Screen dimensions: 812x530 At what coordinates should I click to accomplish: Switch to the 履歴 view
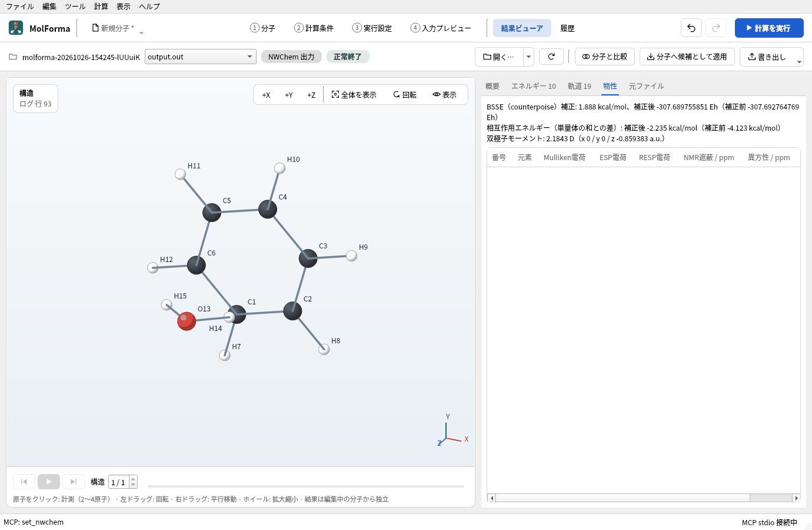pos(567,28)
